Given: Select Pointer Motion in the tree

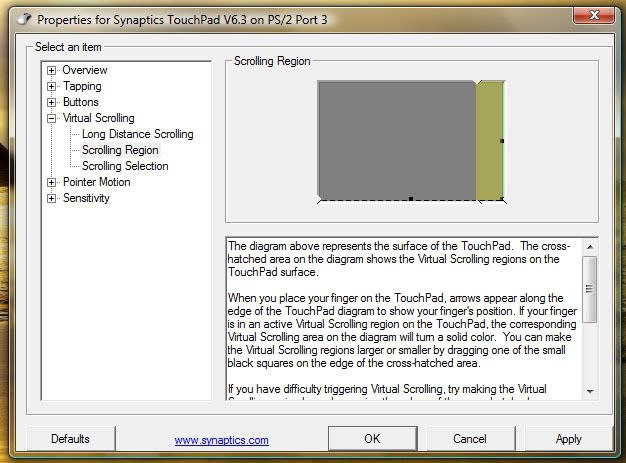Looking at the screenshot, I should pos(97,182).
